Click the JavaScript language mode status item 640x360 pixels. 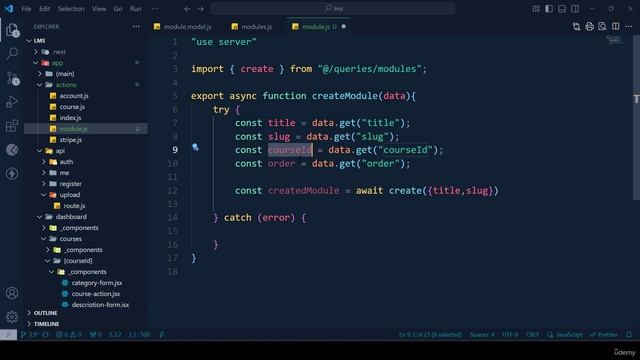(x=565, y=335)
